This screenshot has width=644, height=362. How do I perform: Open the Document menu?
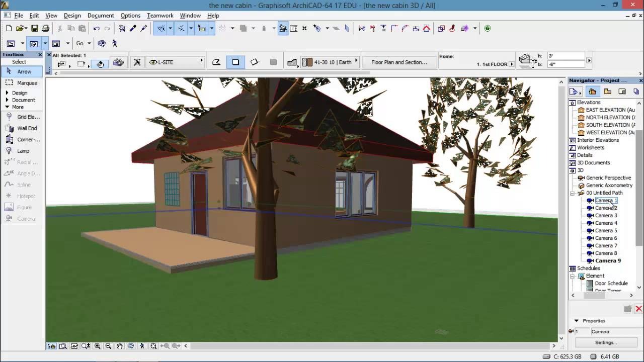[x=101, y=16]
